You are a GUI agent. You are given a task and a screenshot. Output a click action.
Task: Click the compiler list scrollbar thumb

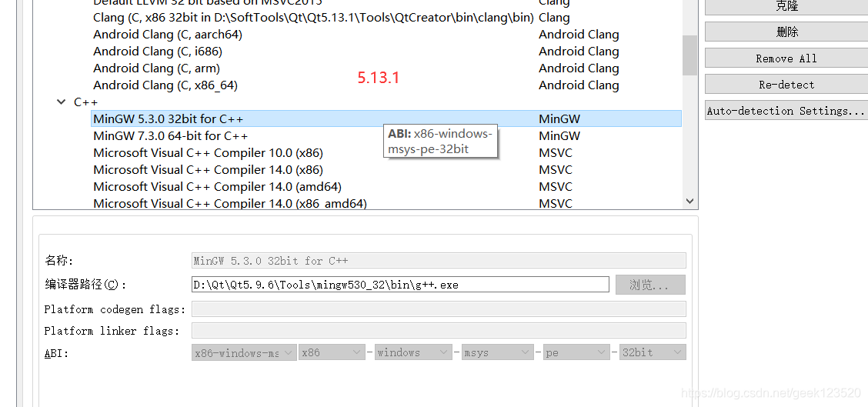point(689,55)
